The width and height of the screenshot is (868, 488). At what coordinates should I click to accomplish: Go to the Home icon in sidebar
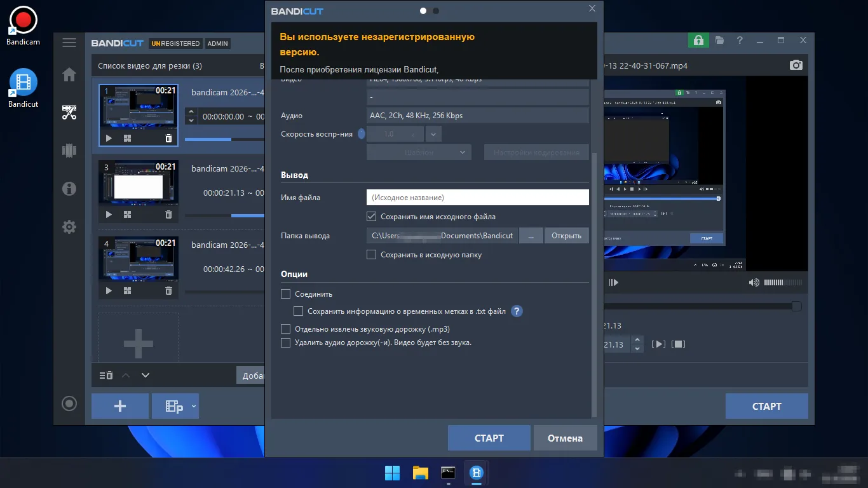point(69,74)
